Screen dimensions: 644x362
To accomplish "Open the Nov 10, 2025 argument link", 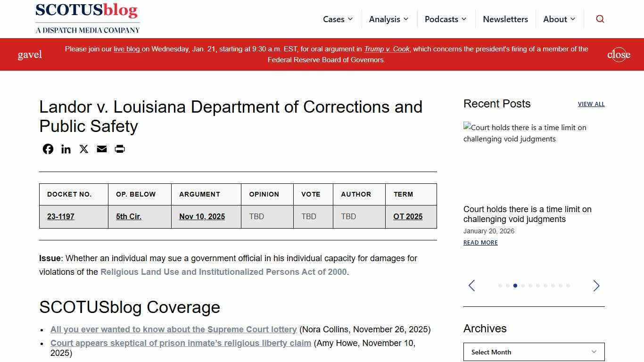I will click(x=202, y=216).
